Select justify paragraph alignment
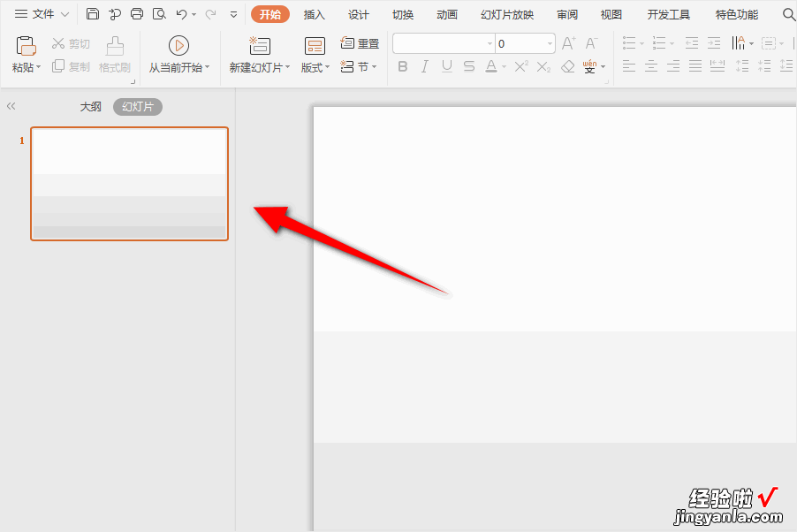 (x=695, y=66)
